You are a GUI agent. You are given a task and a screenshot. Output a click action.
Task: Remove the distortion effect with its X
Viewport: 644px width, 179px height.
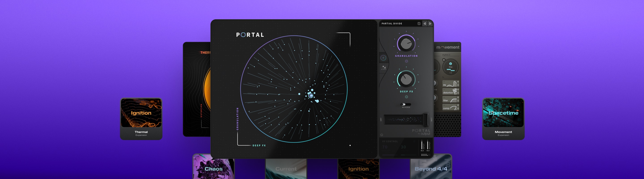[x=458, y=89]
